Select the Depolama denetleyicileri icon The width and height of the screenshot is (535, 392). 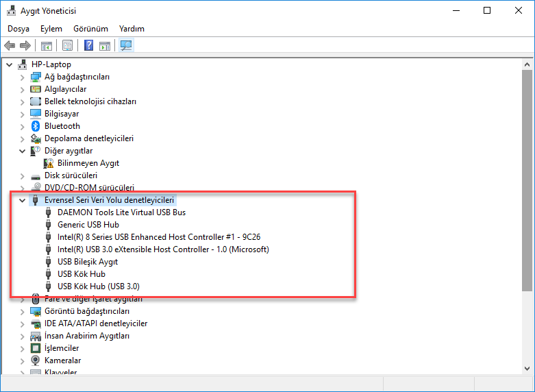click(x=36, y=138)
